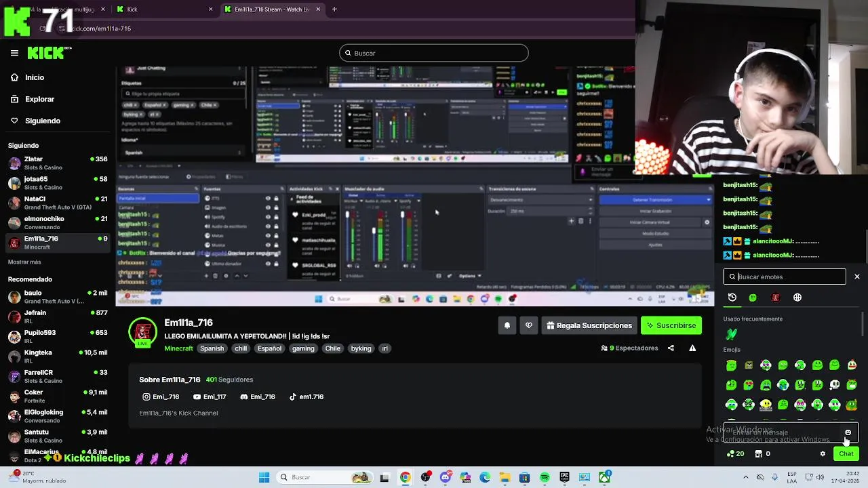The image size is (868, 488).
Task: Open the Minecraft category link
Action: 178,348
